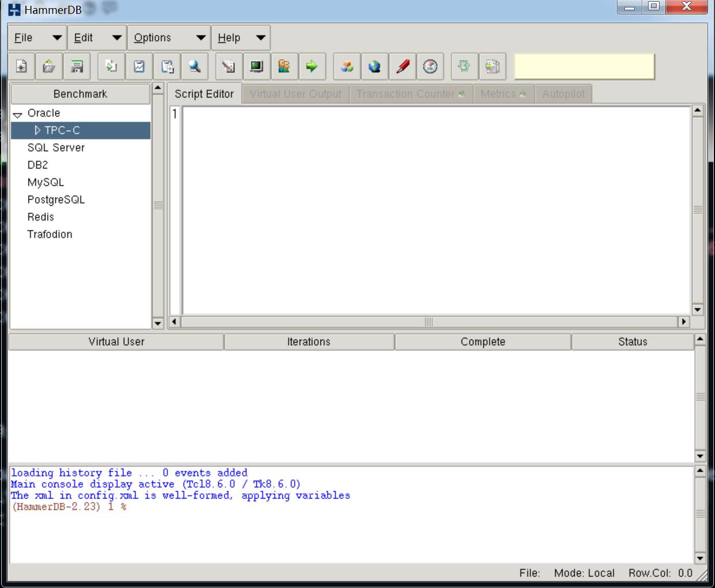
Task: Open the Help menu
Action: [240, 38]
